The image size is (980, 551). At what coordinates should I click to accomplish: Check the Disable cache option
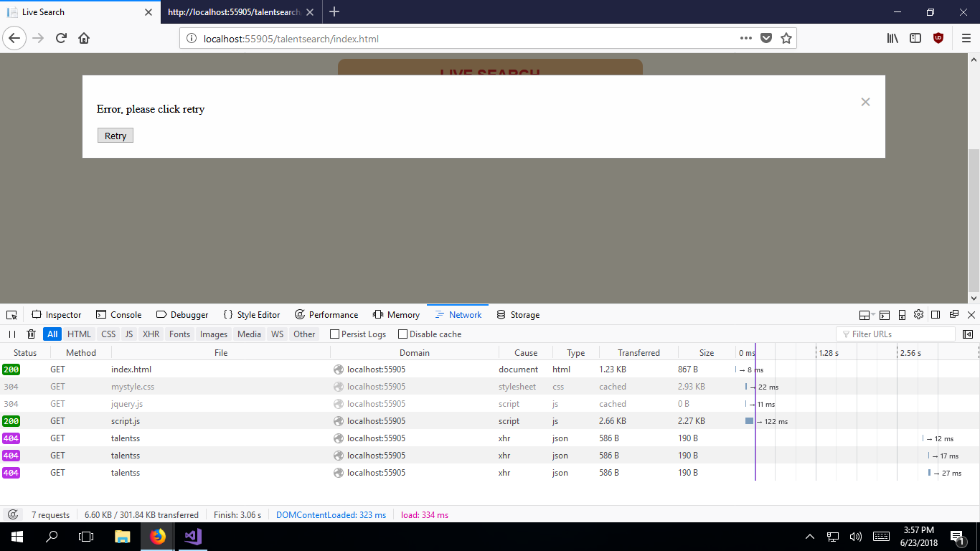click(402, 334)
